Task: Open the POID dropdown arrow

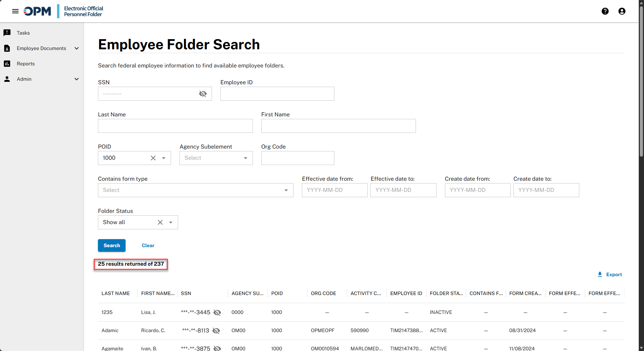Action: 164,158
